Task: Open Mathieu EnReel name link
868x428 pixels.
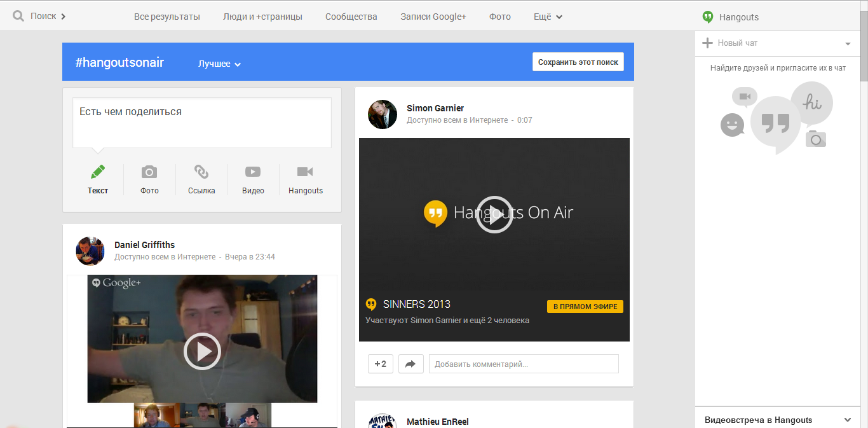Action: click(x=438, y=422)
